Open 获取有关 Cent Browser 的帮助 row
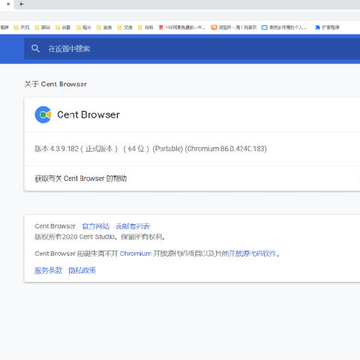Screen dimensions: 360x360 coord(192,178)
